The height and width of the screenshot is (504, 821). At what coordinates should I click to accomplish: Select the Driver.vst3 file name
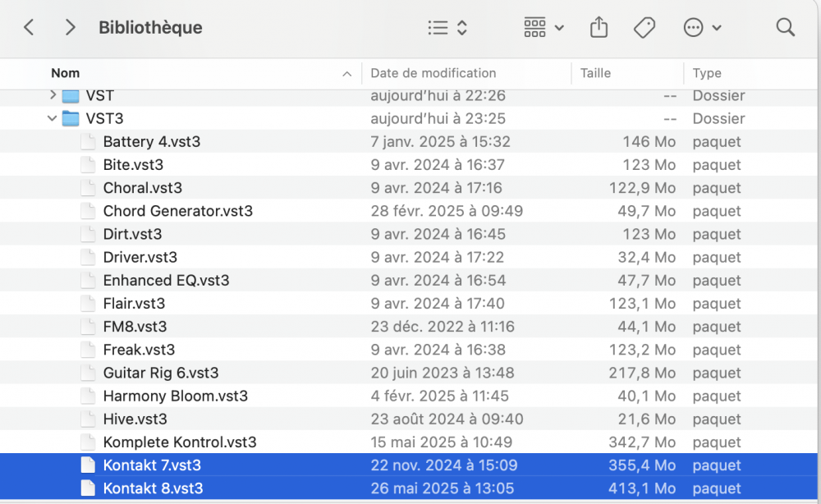point(140,257)
